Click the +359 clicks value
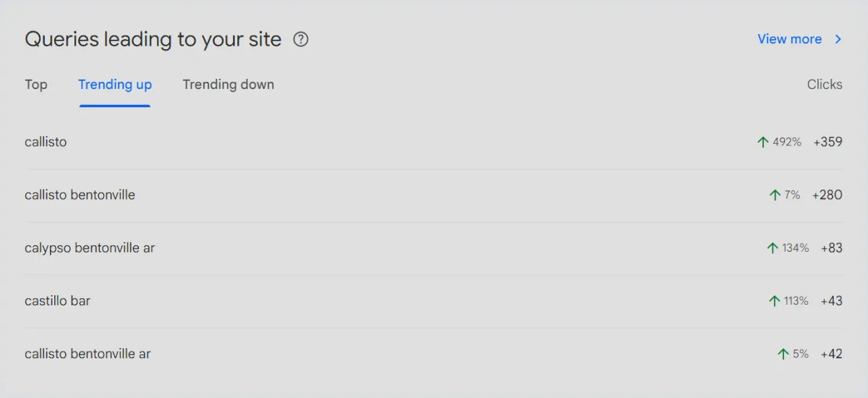The height and width of the screenshot is (398, 868). click(827, 143)
